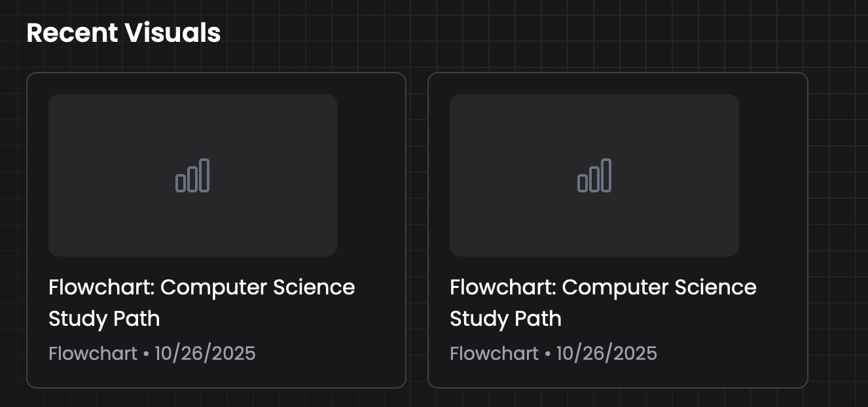Image resolution: width=868 pixels, height=407 pixels.
Task: Click empty space beside the first card's thumbnail
Action: pos(371,175)
